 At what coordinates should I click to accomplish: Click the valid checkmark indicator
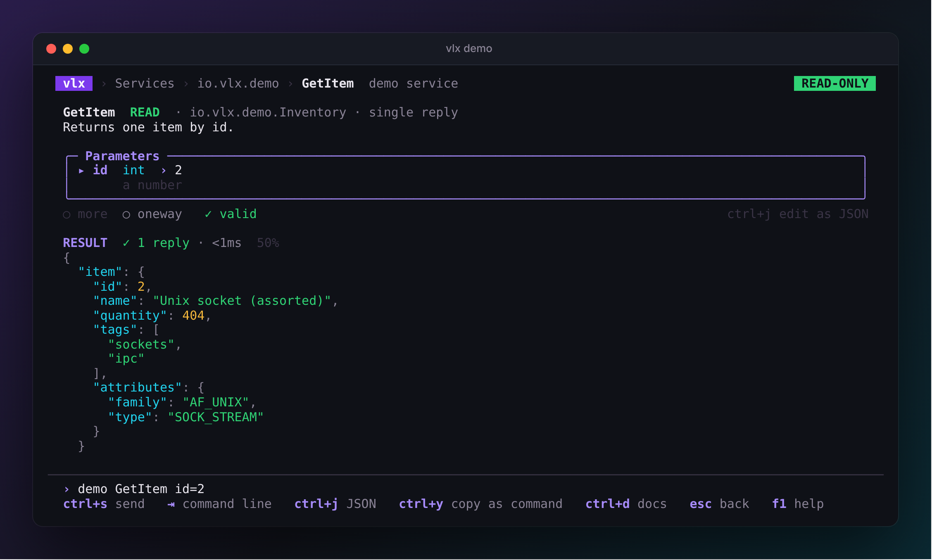point(231,214)
